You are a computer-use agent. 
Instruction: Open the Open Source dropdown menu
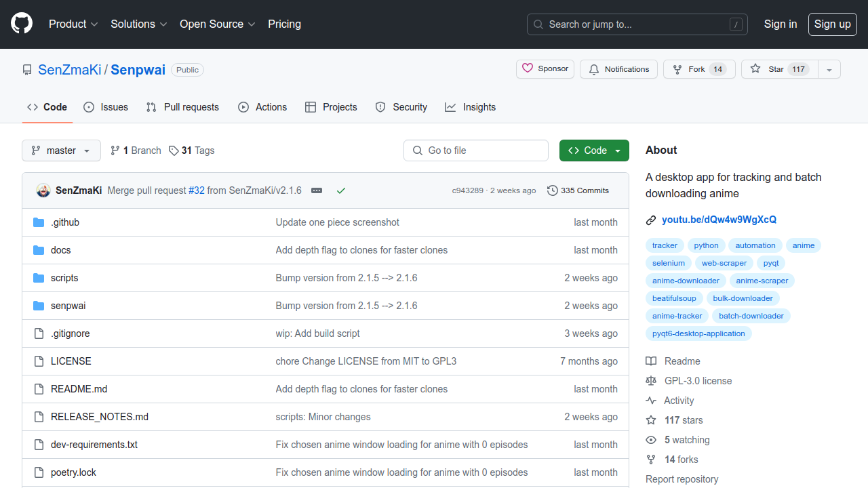click(218, 24)
